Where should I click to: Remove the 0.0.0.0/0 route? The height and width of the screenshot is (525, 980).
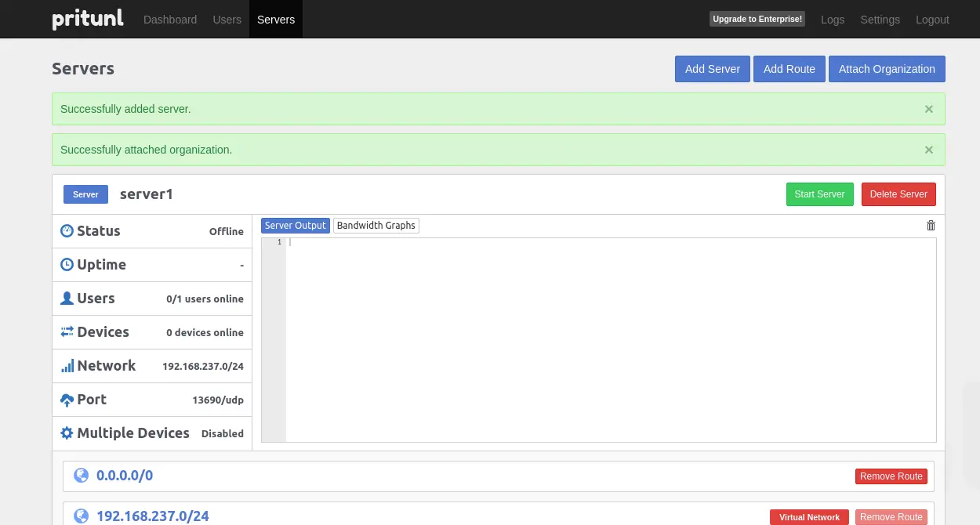pyautogui.click(x=891, y=476)
